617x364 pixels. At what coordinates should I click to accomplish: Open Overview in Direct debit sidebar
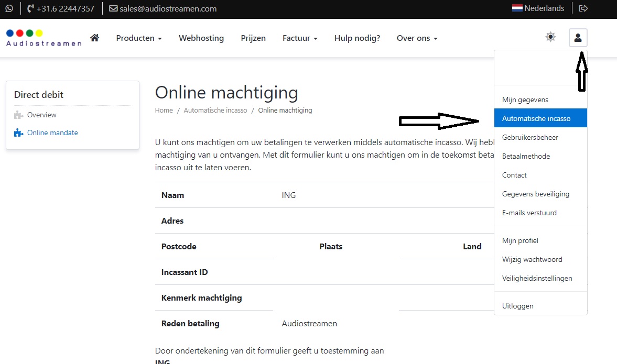(41, 115)
